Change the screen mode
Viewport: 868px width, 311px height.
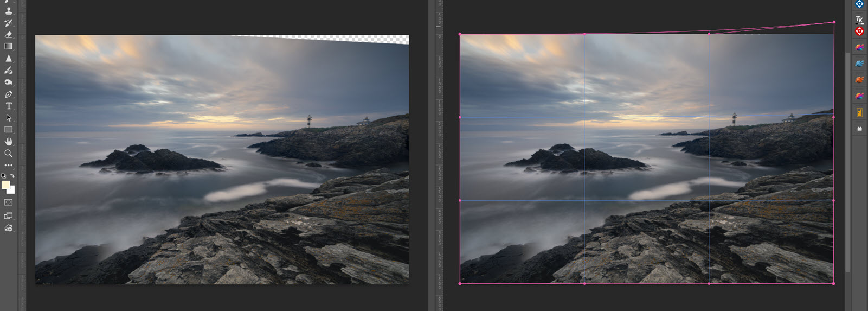click(x=9, y=215)
